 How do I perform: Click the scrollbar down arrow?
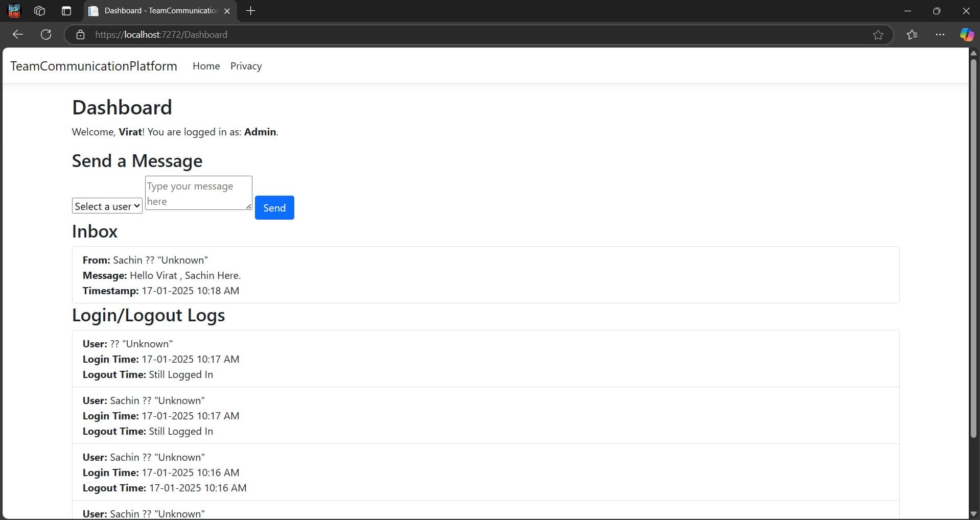coord(973,514)
